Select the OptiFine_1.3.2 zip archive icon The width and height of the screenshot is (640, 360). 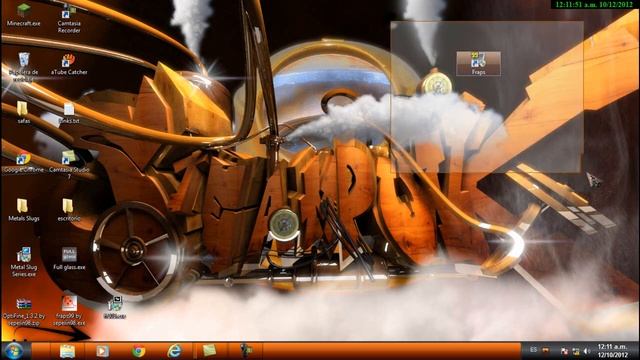[x=24, y=312]
